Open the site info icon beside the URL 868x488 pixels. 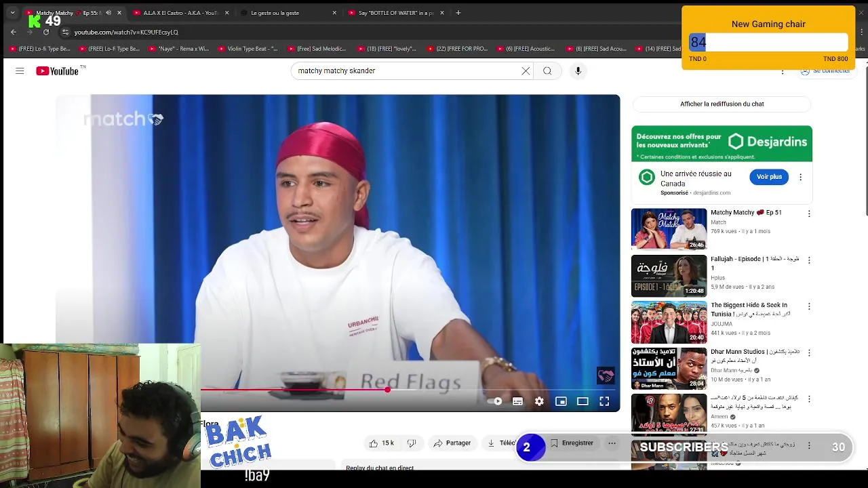65,32
